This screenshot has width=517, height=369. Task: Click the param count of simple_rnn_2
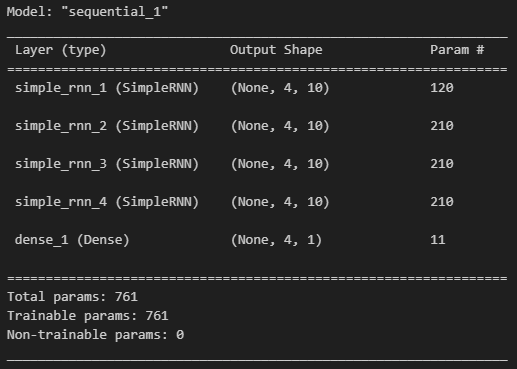tap(442, 126)
